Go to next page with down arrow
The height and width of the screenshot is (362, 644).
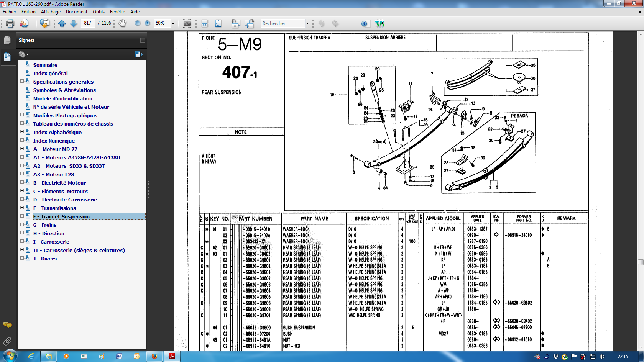coord(73,23)
